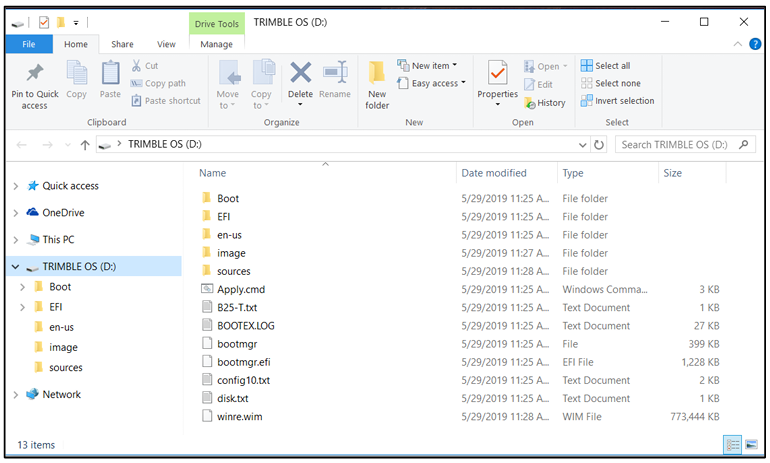Viewport: 770px width, 463px height.
Task: Switch to details view icon in status bar
Action: coord(732,445)
